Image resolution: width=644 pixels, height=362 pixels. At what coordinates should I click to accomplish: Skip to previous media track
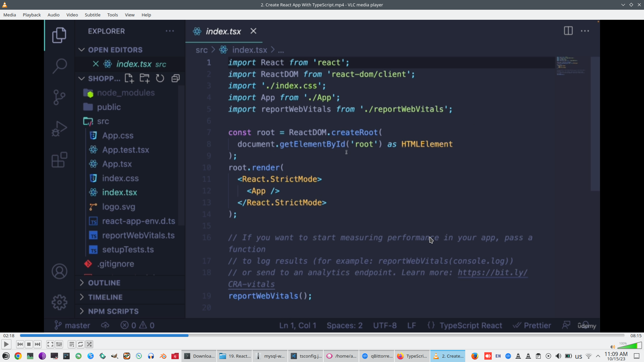[20, 344]
